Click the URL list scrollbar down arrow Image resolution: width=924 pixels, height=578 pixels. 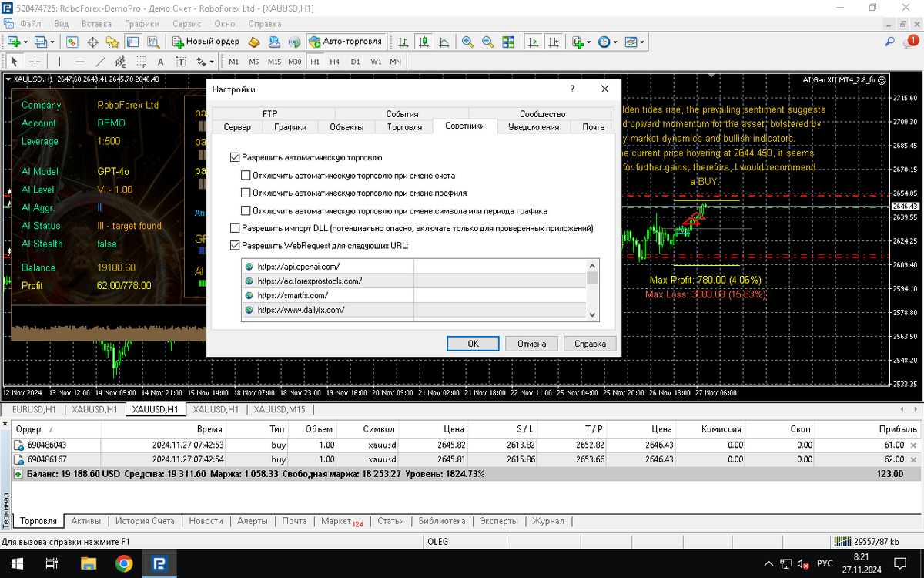point(592,314)
